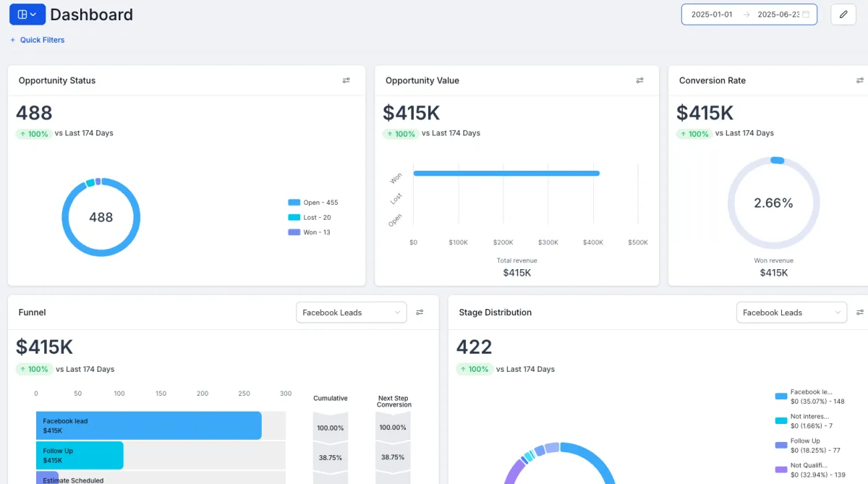Click the Lost - 20 legend swatch
The width and height of the screenshot is (868, 484).
coord(294,217)
